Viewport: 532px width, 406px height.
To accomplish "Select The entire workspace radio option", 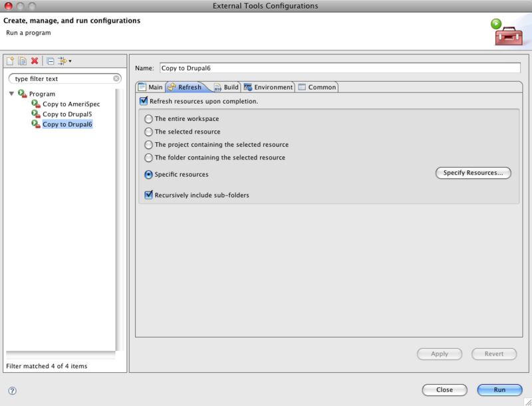I will (x=149, y=119).
